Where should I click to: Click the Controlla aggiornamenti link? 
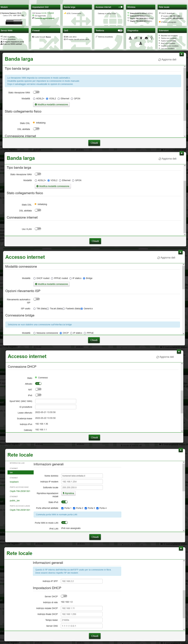pos(44,18)
